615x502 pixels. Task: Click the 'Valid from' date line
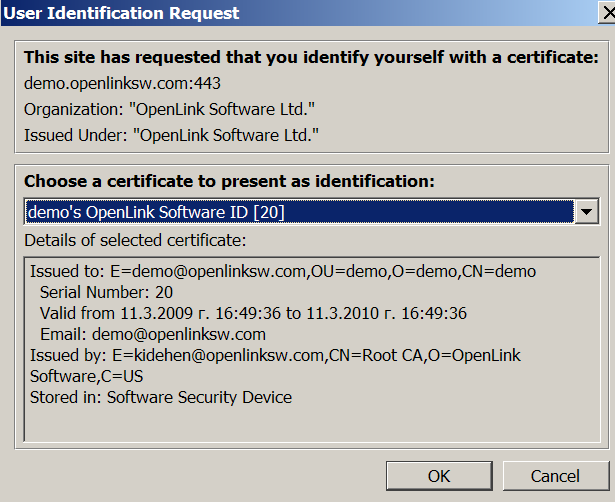click(x=253, y=313)
